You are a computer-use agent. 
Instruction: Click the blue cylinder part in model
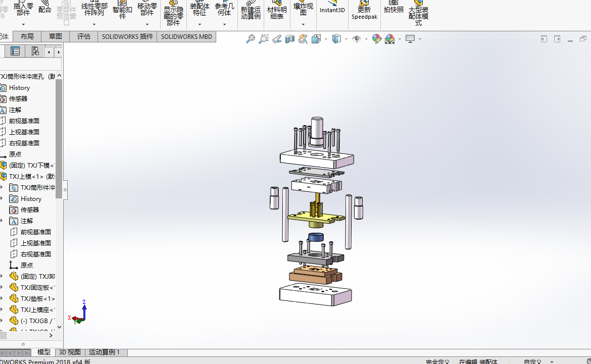coord(316,238)
